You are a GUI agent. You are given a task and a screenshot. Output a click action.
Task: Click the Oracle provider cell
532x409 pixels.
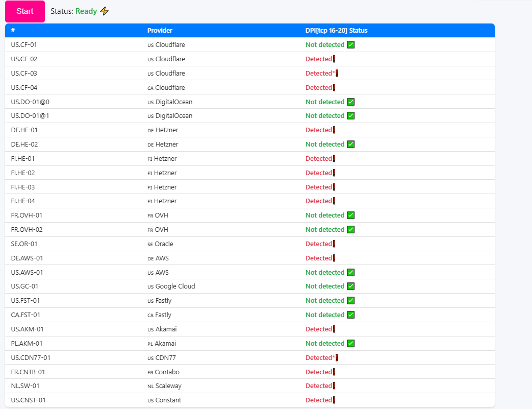(160, 244)
